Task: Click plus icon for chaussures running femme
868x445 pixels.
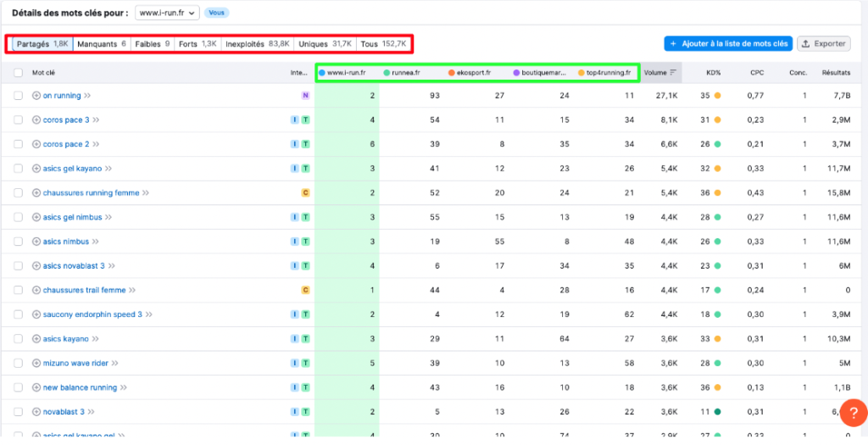Action: click(x=36, y=193)
